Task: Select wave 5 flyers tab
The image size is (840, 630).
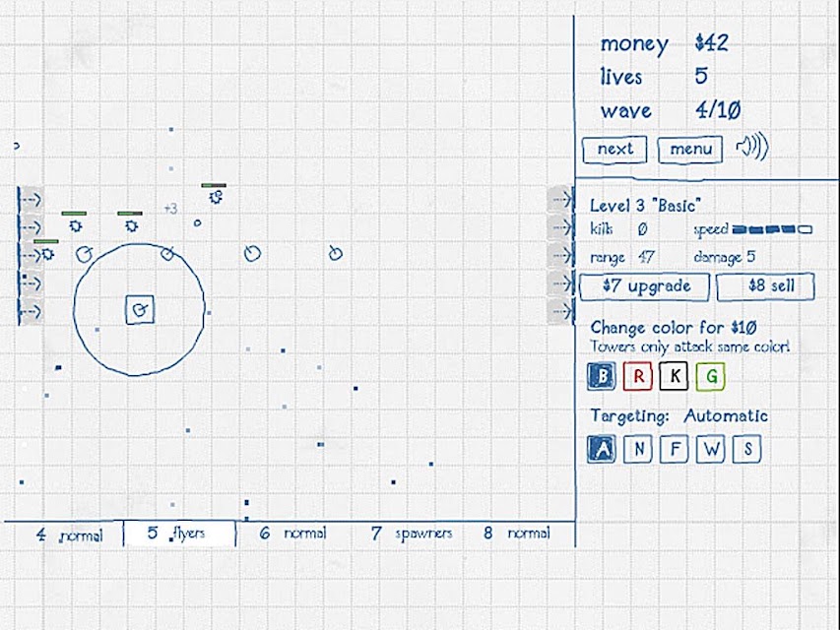Action: click(179, 534)
